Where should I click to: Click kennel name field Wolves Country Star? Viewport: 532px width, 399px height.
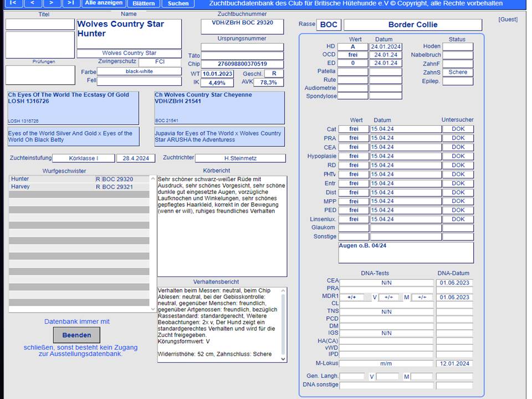pyautogui.click(x=129, y=53)
